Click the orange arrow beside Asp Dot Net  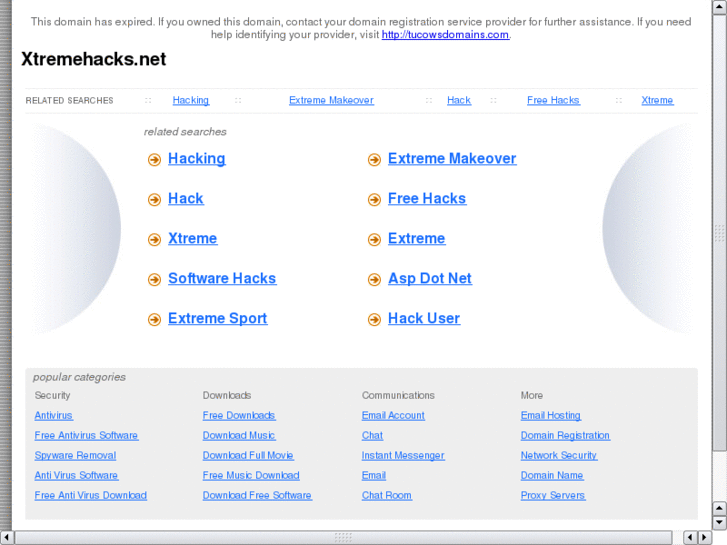[374, 280]
